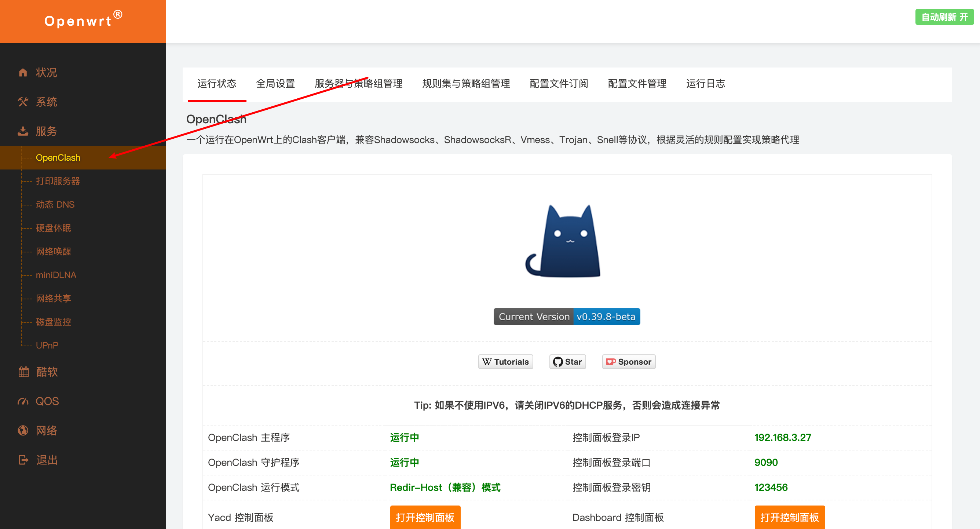Click the 控制面板登录IP label
The image size is (980, 529).
coord(606,438)
